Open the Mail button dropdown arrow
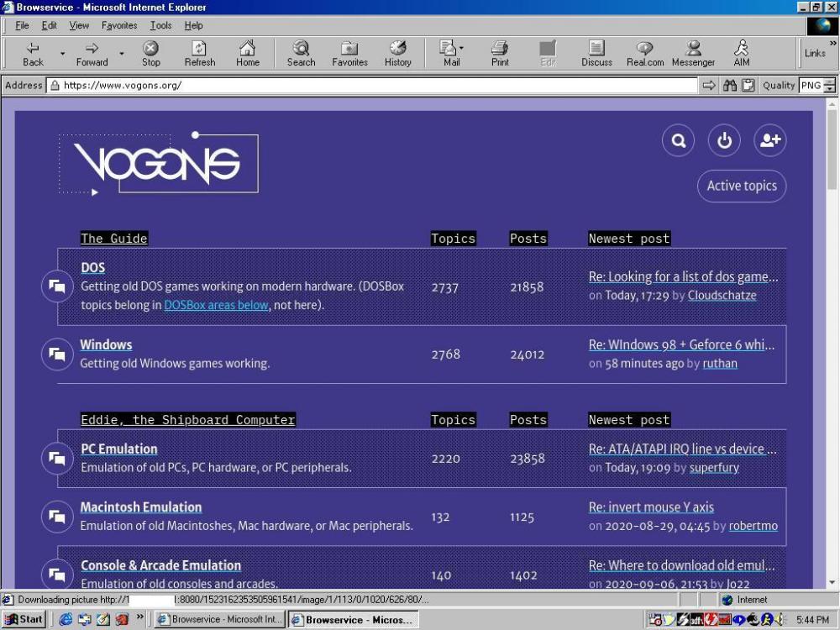Screen dimensions: 840x630 [x=461, y=48]
